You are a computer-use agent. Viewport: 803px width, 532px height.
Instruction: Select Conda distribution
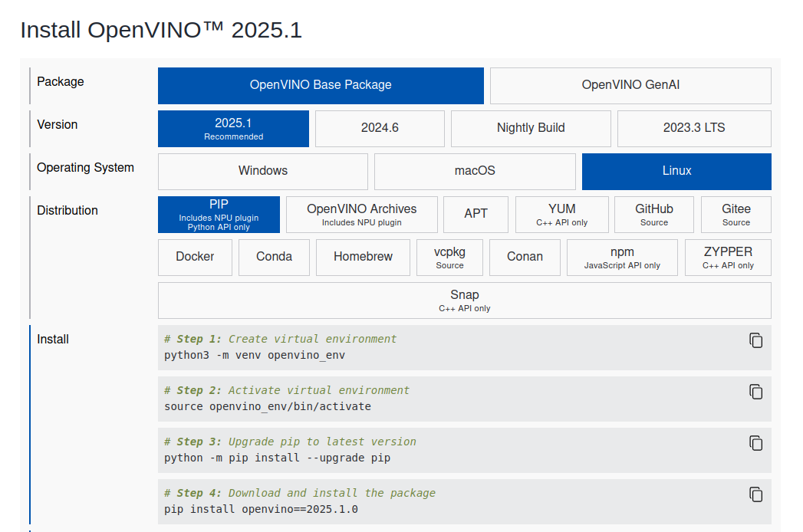point(274,258)
